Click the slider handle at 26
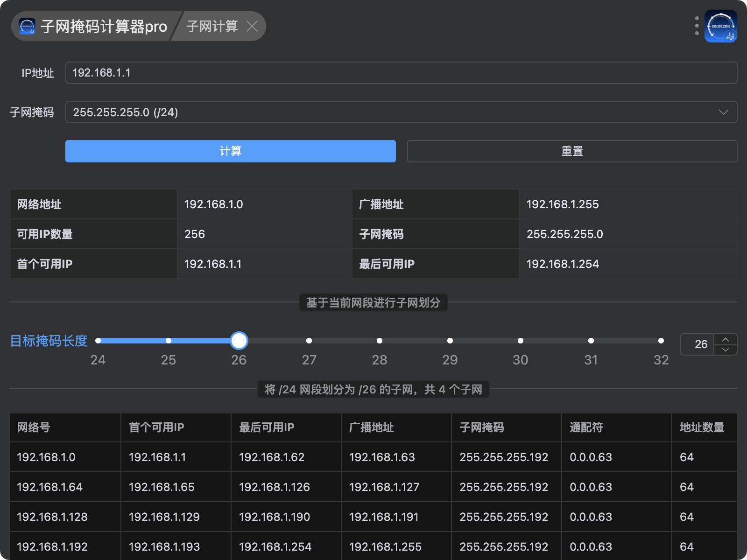 [x=239, y=341]
